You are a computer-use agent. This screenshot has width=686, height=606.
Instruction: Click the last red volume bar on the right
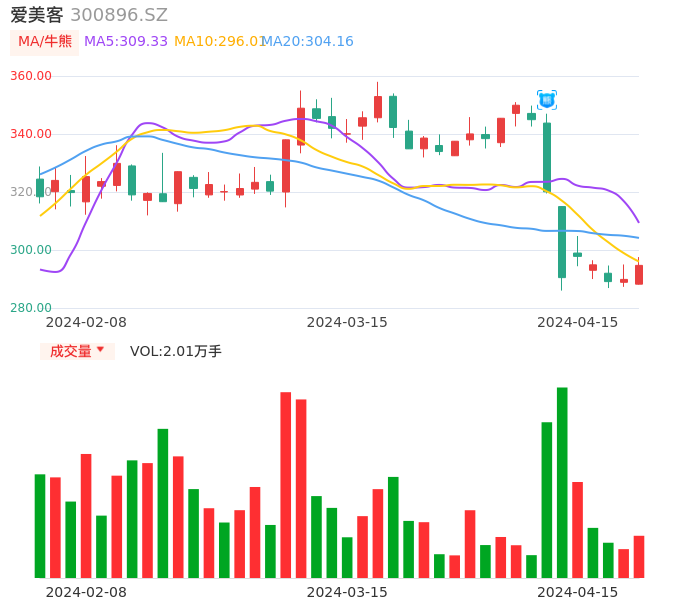point(639,557)
